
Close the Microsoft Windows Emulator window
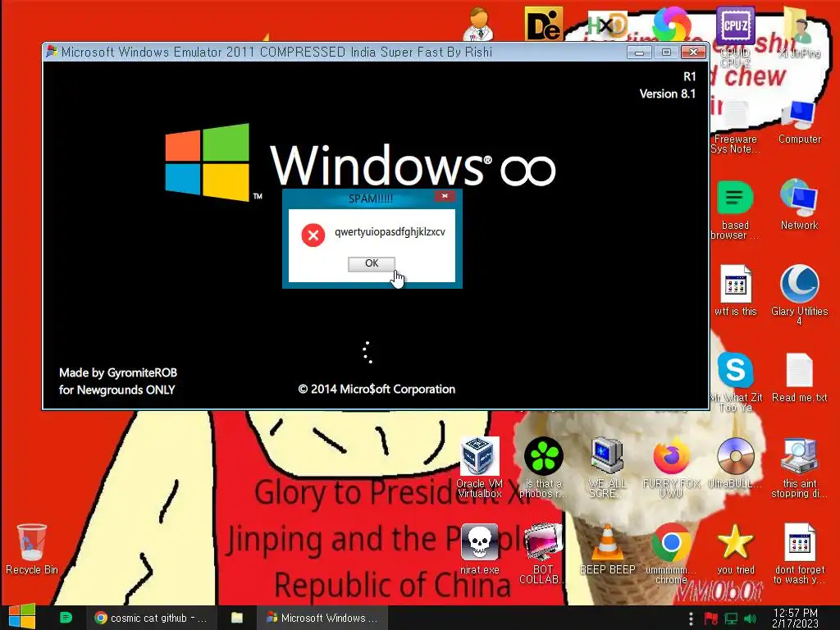(693, 52)
